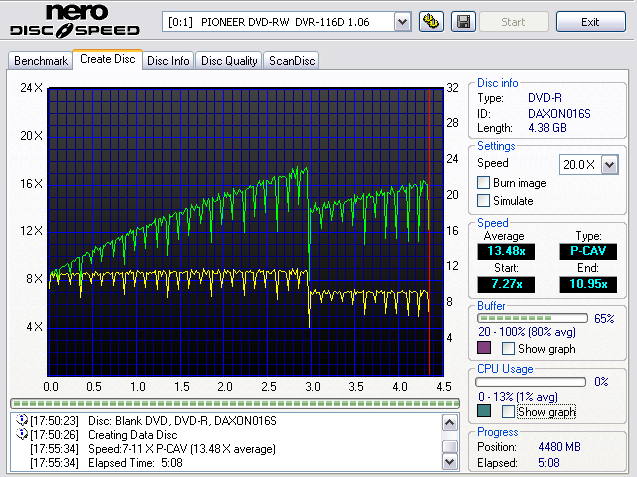Click the teal CPU Usage color swatch
The height and width of the screenshot is (477, 637).
484,412
